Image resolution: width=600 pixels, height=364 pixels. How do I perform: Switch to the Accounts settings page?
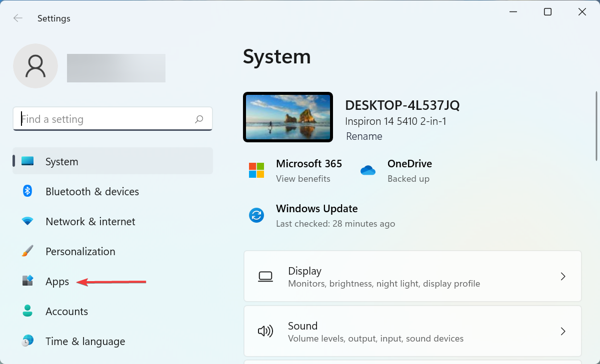66,311
